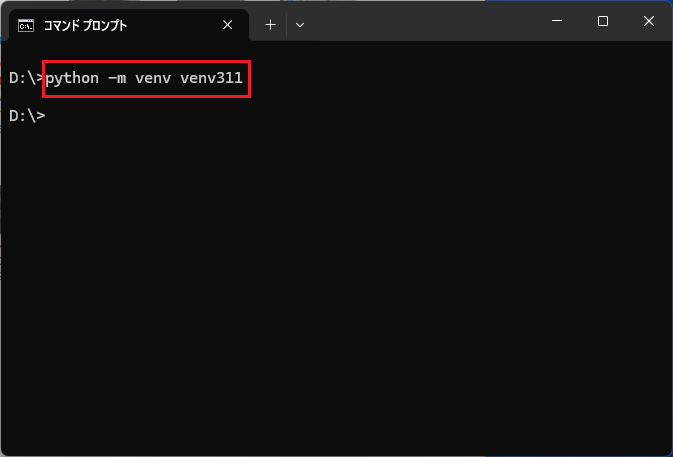
Task: Click "venv311" at the end of the command
Action: pos(211,78)
